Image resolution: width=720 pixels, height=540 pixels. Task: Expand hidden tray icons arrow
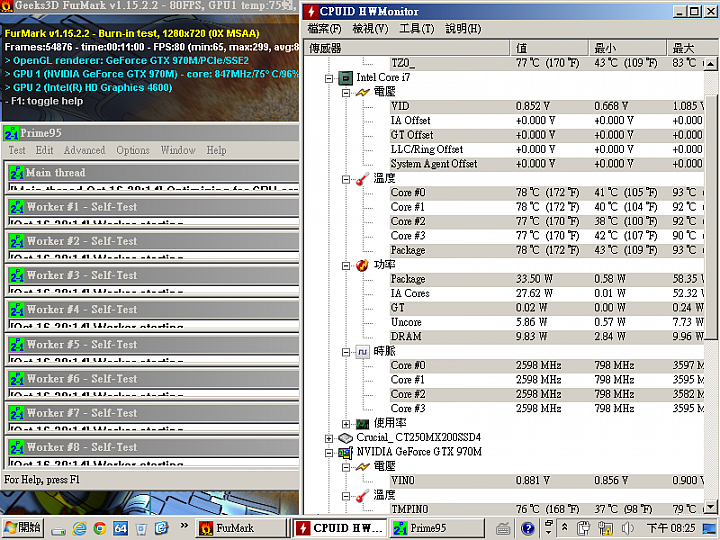[x=564, y=527]
